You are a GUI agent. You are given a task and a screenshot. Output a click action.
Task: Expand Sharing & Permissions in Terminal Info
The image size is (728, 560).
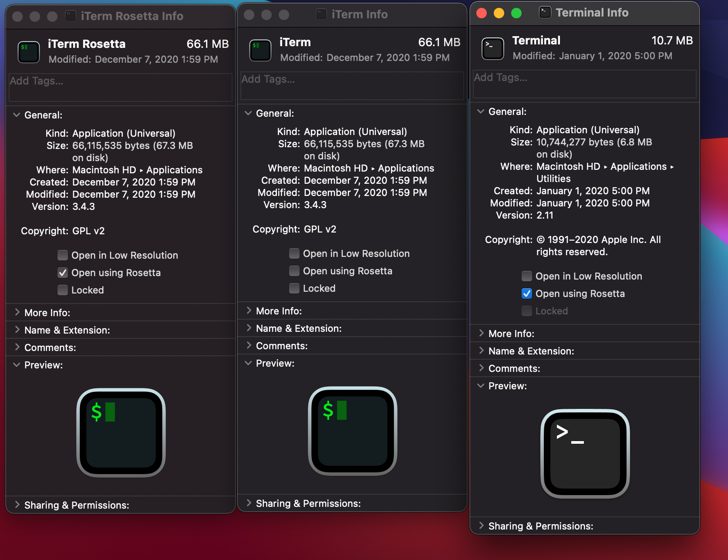pos(481,526)
